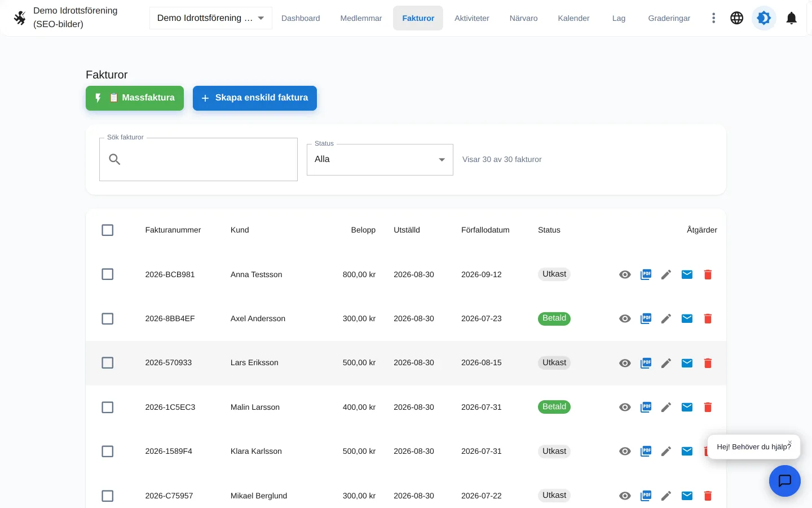
Task: Send invoice 2026-BCB981 by email
Action: (x=687, y=275)
